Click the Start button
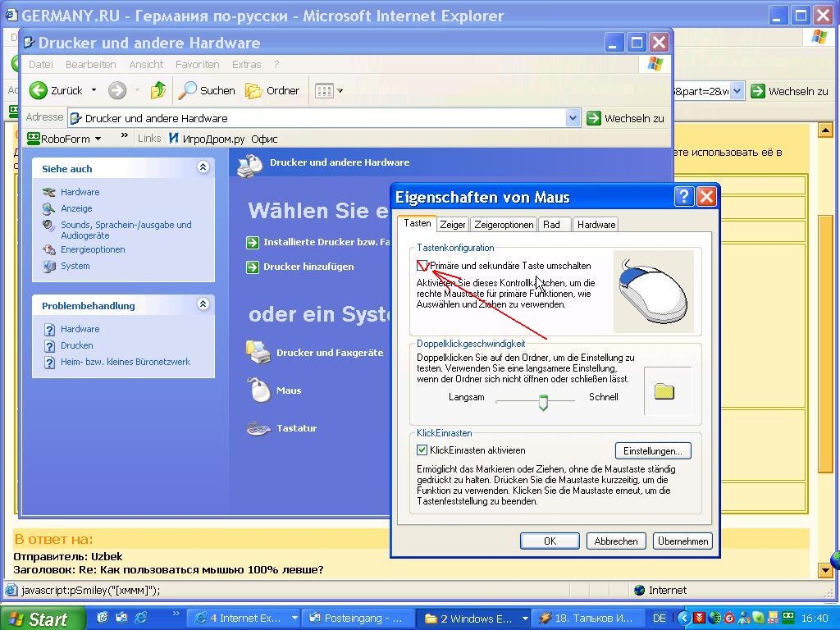The image size is (840, 630). click(x=42, y=619)
